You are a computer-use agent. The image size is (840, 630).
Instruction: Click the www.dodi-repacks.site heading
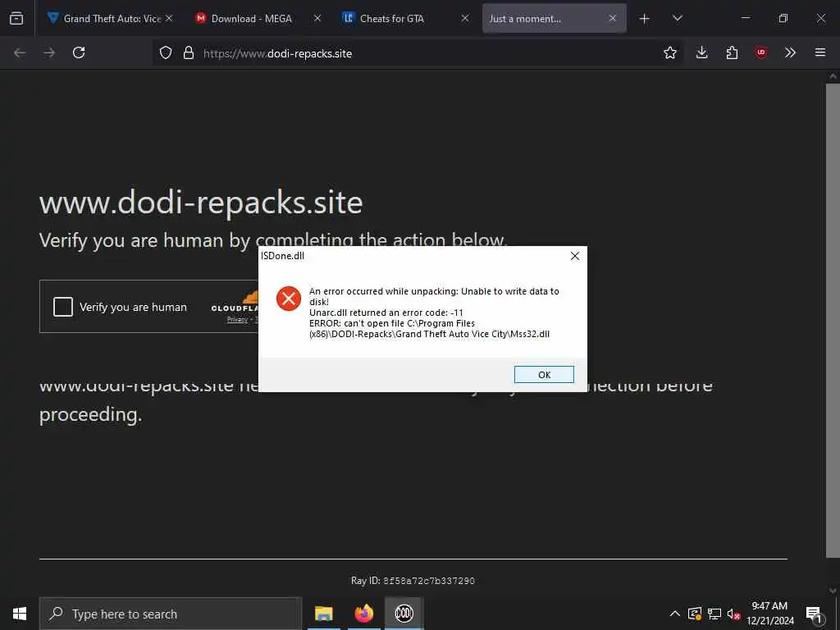click(x=201, y=203)
